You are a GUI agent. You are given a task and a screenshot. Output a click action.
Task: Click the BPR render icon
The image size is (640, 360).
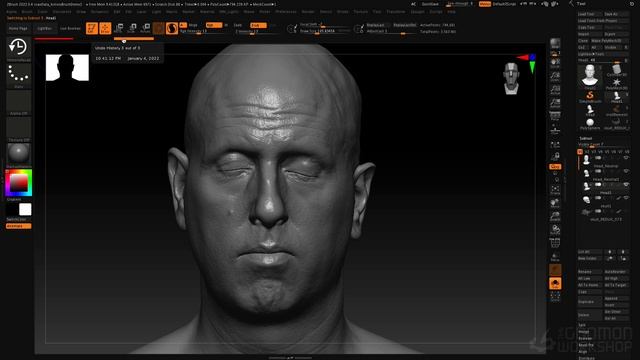click(555, 44)
